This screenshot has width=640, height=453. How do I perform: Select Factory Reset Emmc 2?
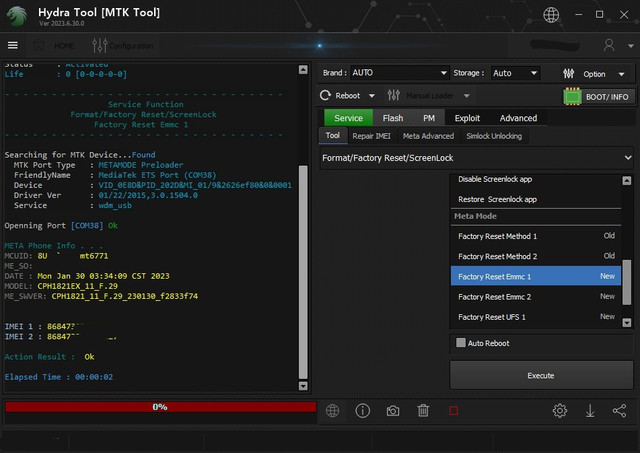pos(536,297)
